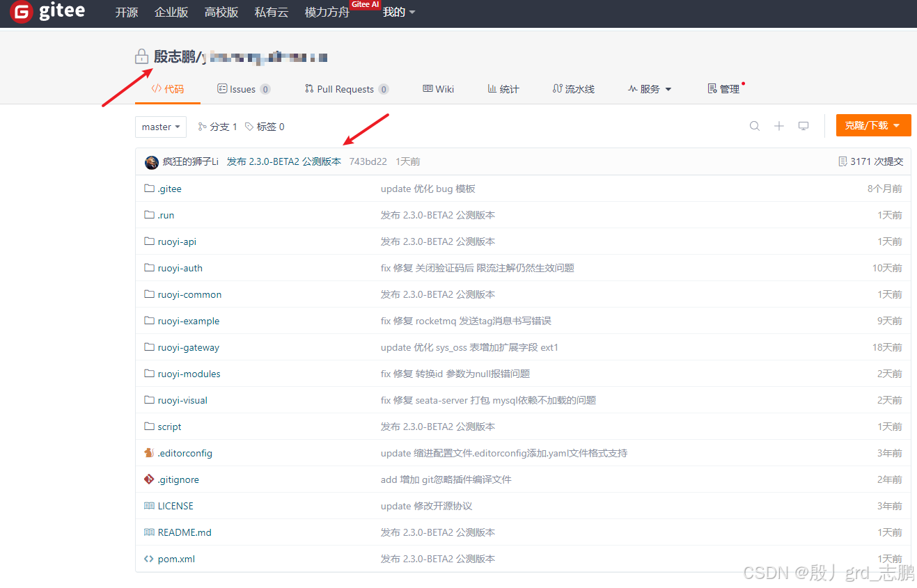917x588 pixels.
Task: Click the ruoyi-api folder icon
Action: [x=149, y=241]
